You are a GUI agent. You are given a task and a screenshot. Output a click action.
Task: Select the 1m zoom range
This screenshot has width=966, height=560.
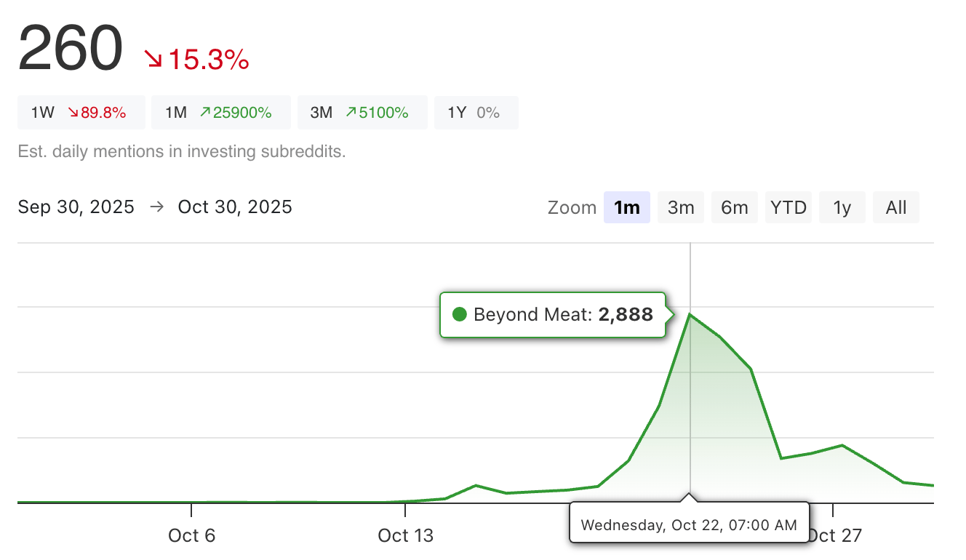click(x=626, y=207)
